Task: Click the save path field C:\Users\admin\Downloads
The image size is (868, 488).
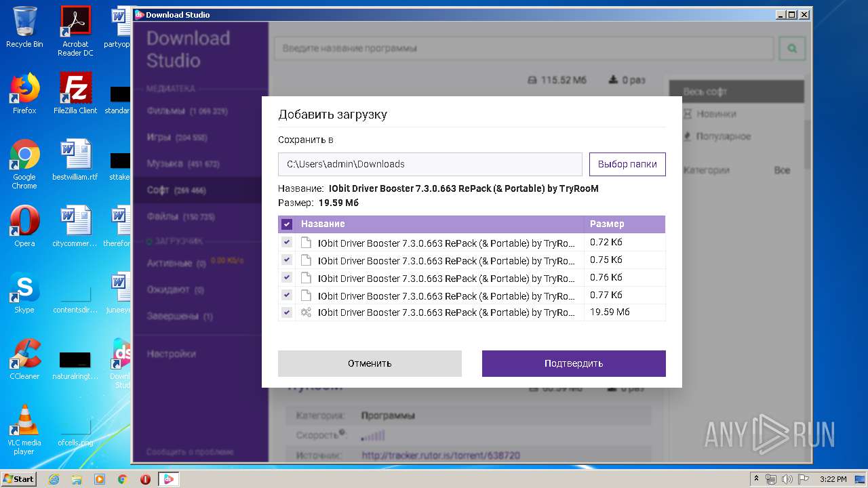Action: [x=430, y=164]
